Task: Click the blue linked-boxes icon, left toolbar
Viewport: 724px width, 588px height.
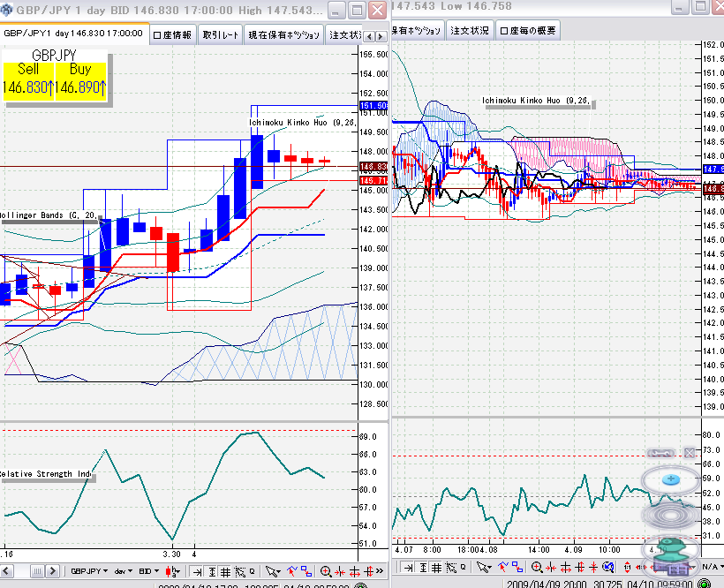Action: (306, 571)
